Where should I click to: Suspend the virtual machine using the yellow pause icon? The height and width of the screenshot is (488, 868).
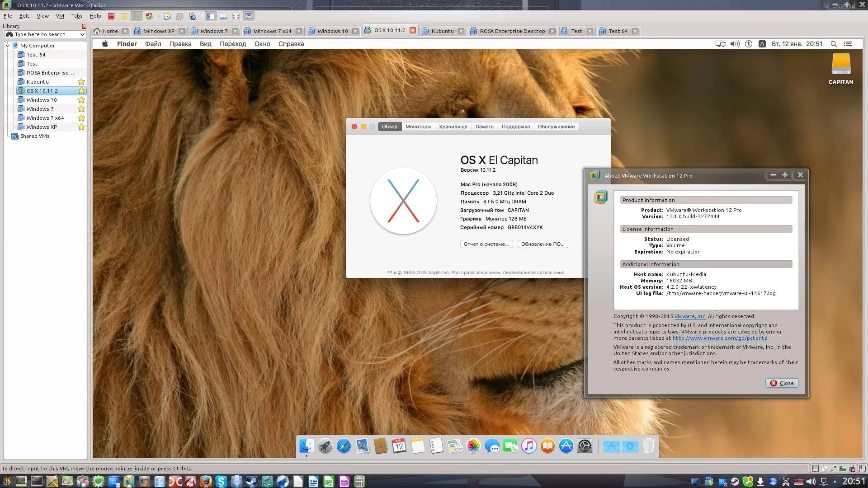(124, 16)
